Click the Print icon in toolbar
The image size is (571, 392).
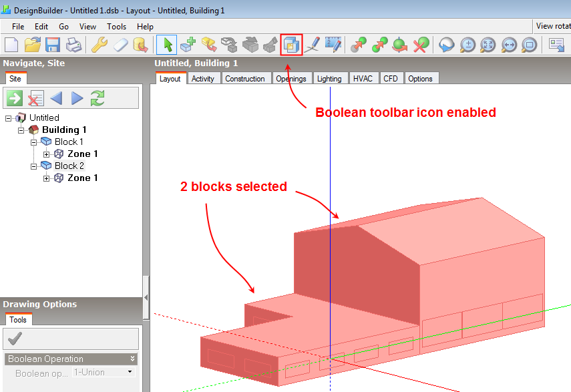(x=73, y=45)
